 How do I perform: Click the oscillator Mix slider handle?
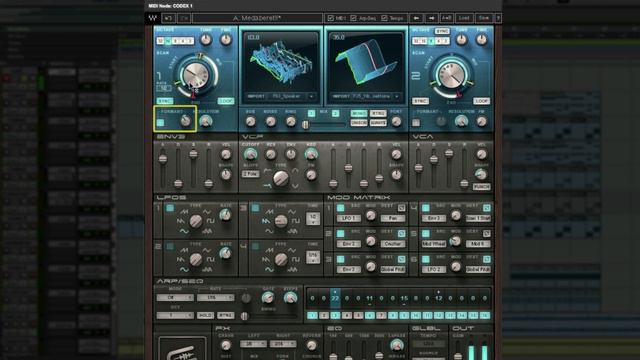pos(306,125)
